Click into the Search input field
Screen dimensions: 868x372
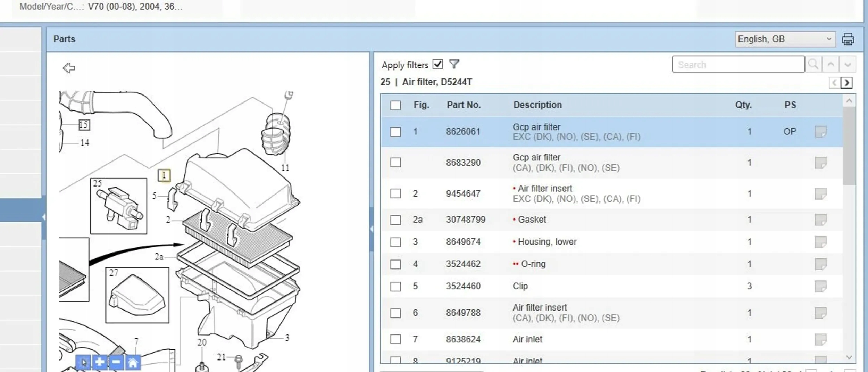738,64
